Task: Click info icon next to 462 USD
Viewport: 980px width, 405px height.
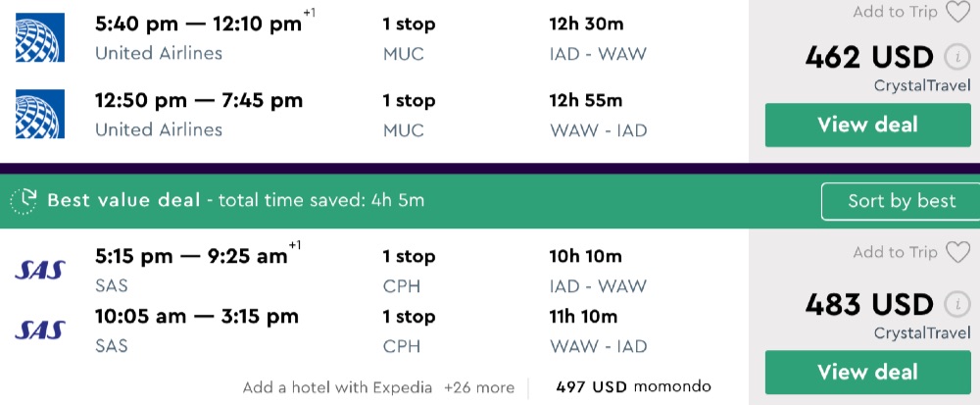Action: pyautogui.click(x=956, y=57)
